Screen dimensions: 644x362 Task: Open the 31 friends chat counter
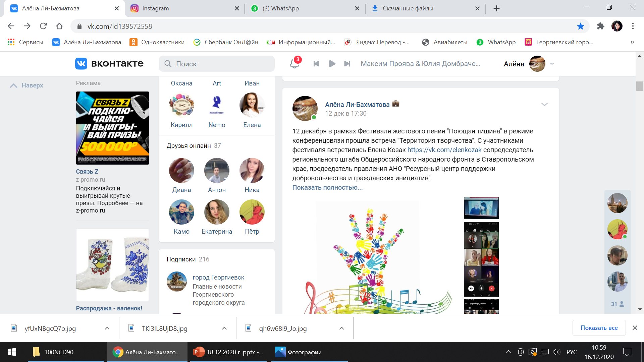pyautogui.click(x=618, y=304)
